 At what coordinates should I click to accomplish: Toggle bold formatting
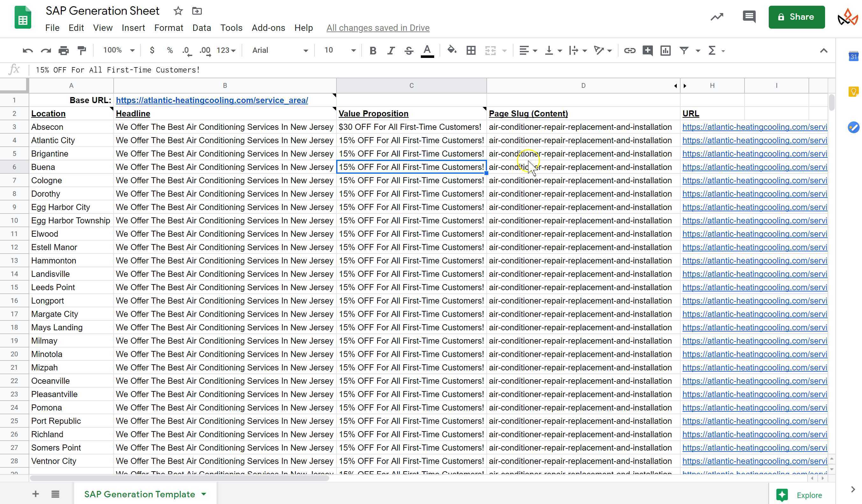point(373,51)
